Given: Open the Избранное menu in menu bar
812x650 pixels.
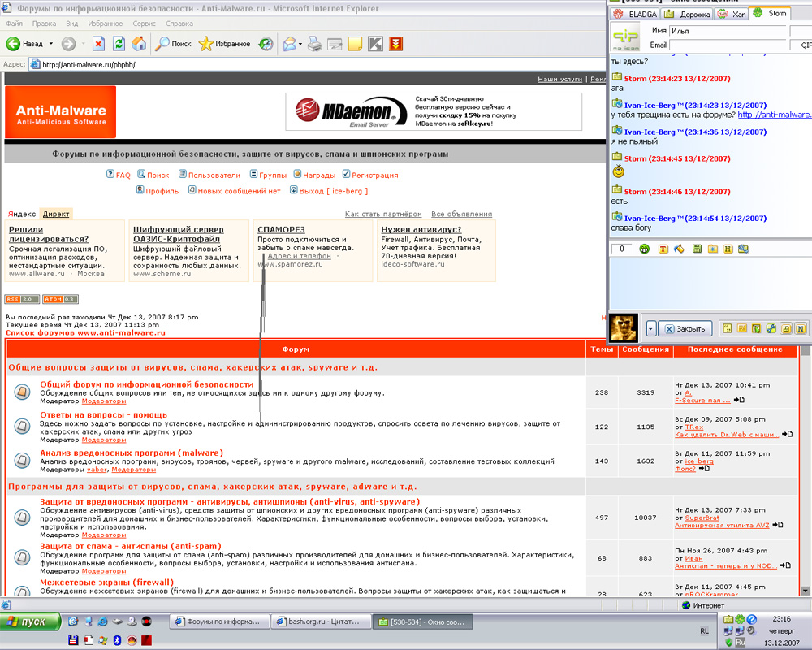Looking at the screenshot, I should [106, 24].
